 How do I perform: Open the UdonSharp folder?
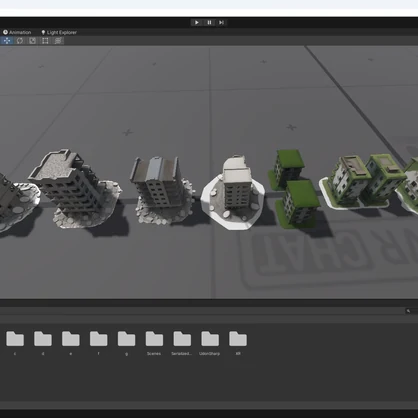(210, 339)
